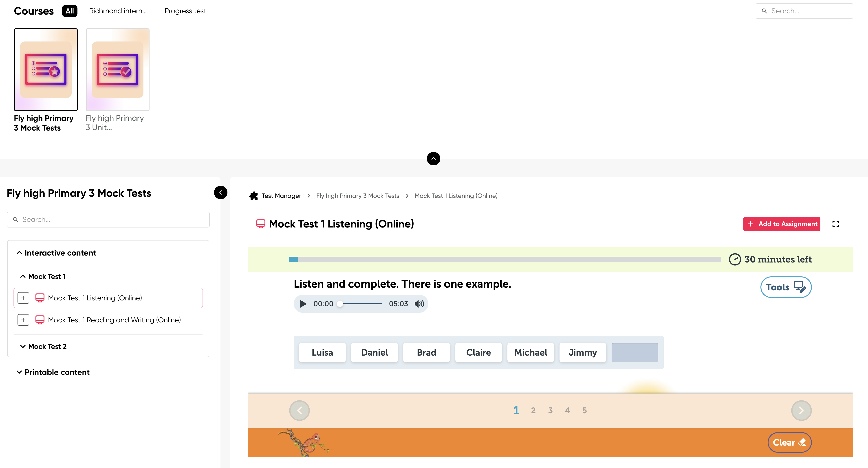Open fullscreen view of the test
This screenshot has height=468, width=868.
click(x=835, y=224)
